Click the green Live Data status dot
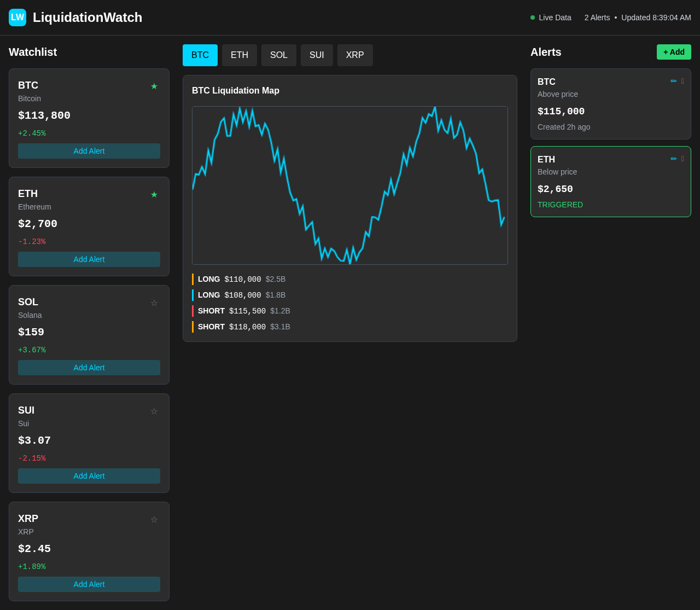 pyautogui.click(x=533, y=18)
